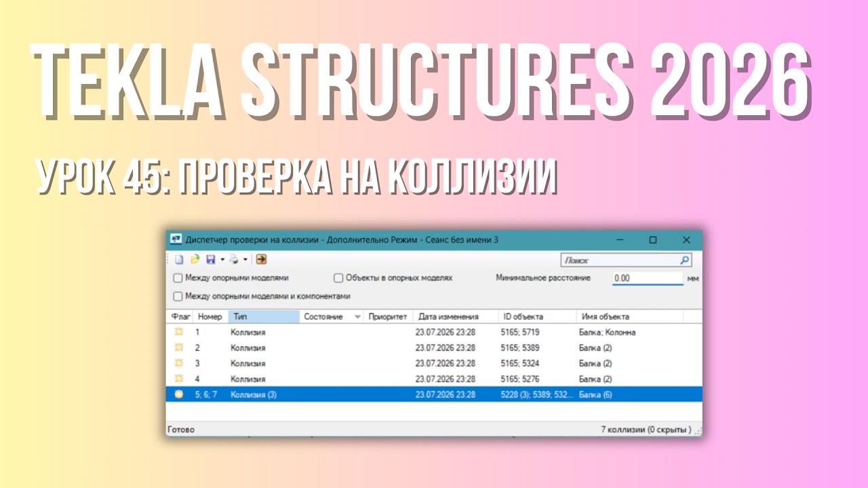Sort by the Дата изменения column header

(456, 317)
